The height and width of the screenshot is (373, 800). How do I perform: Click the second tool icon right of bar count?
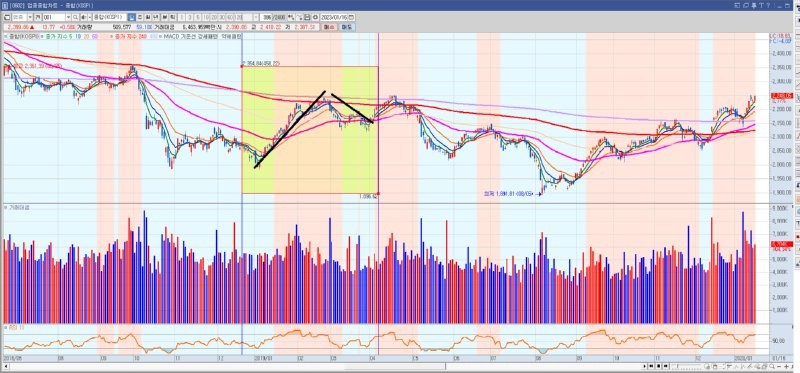299,17
